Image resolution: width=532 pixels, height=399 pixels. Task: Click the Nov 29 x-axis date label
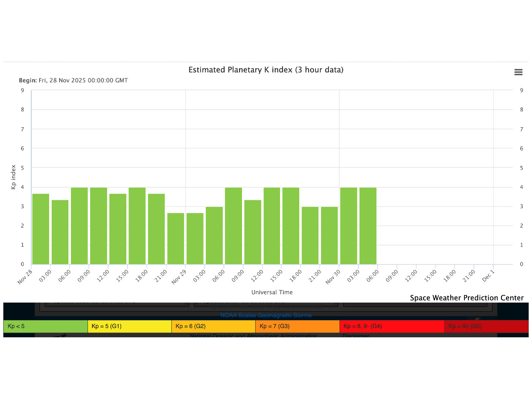[x=179, y=277]
